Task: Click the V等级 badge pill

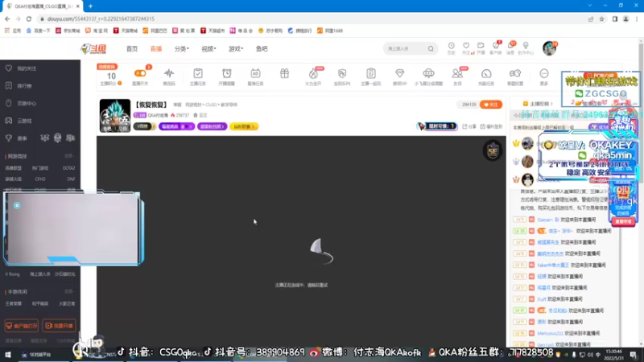Action: [143, 126]
